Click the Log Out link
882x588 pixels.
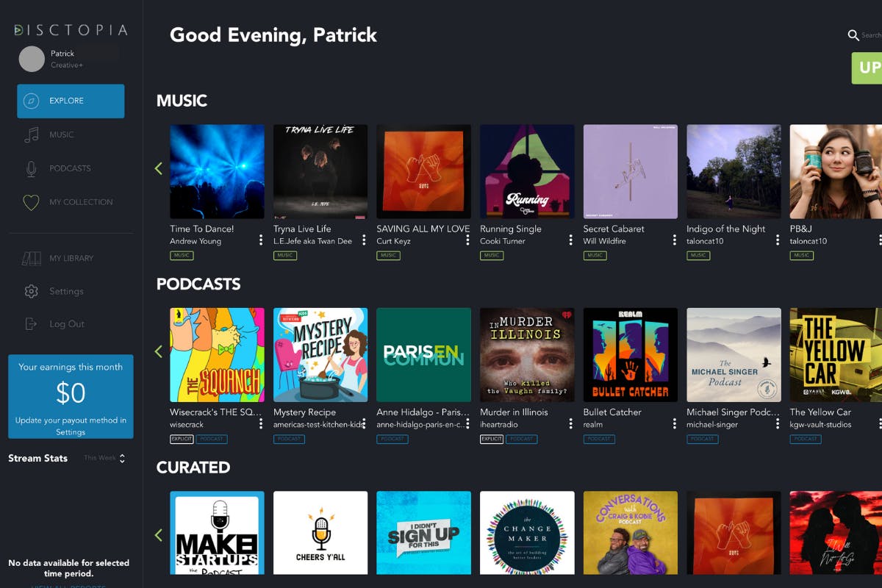coord(67,324)
